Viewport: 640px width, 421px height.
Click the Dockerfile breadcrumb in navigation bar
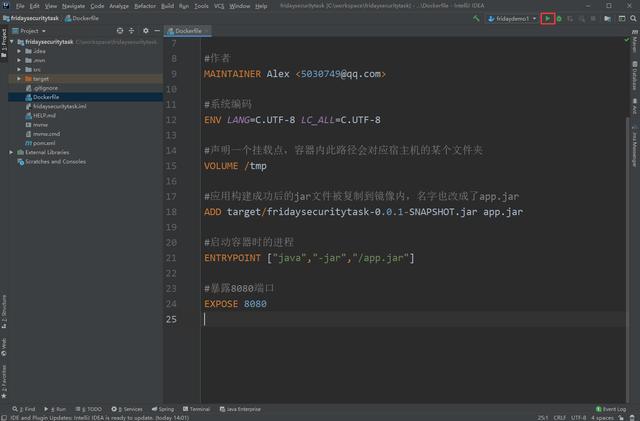(82, 18)
